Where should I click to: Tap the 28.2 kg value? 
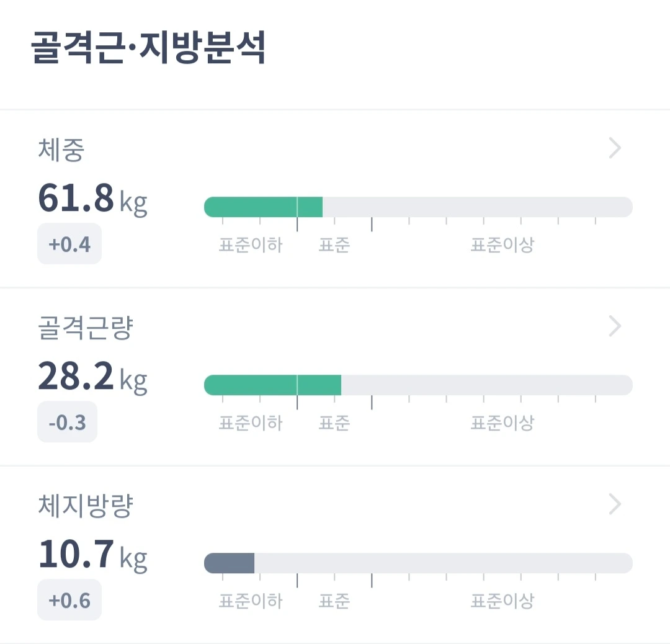(x=92, y=377)
